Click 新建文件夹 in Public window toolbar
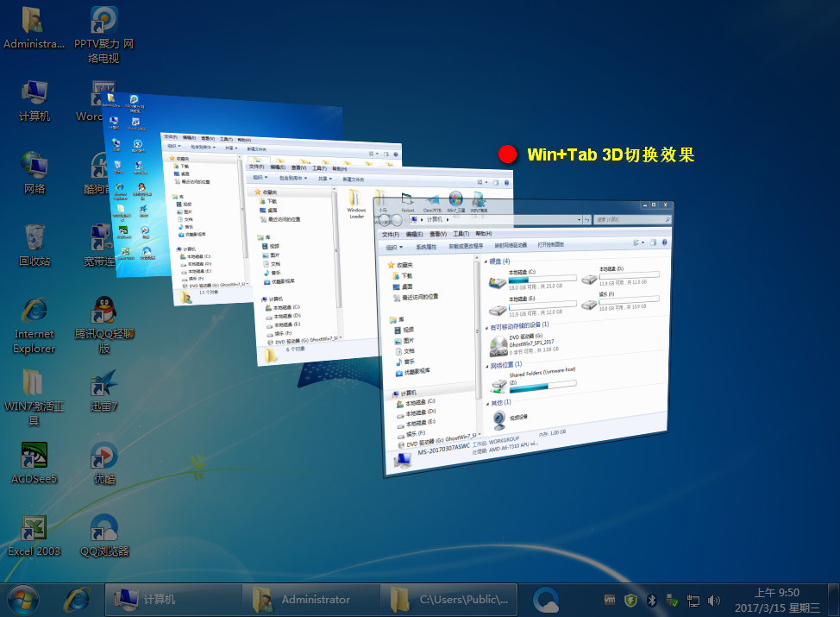The width and height of the screenshot is (840, 617). pos(353,179)
